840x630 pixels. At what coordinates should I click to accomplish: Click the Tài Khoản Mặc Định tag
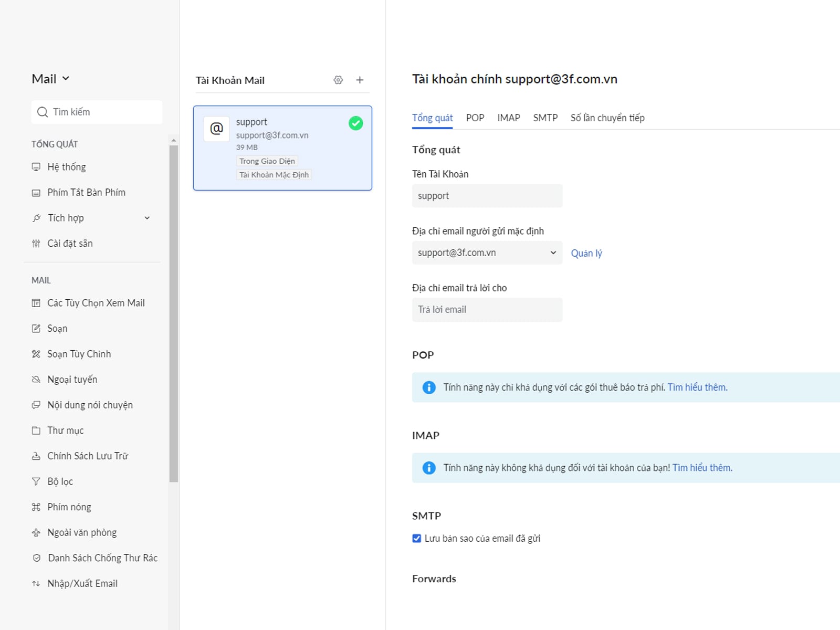274,175
